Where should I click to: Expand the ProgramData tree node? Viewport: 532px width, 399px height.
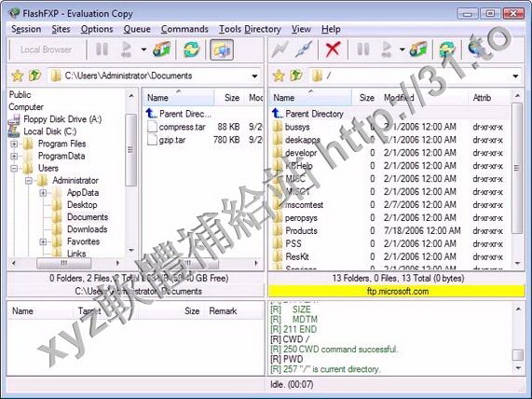(14, 157)
